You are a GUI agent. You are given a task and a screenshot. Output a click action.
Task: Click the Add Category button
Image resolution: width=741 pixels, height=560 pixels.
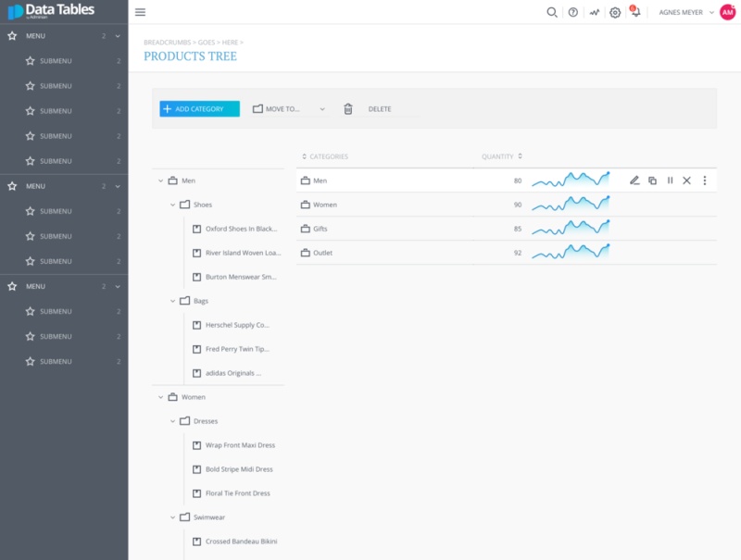199,109
